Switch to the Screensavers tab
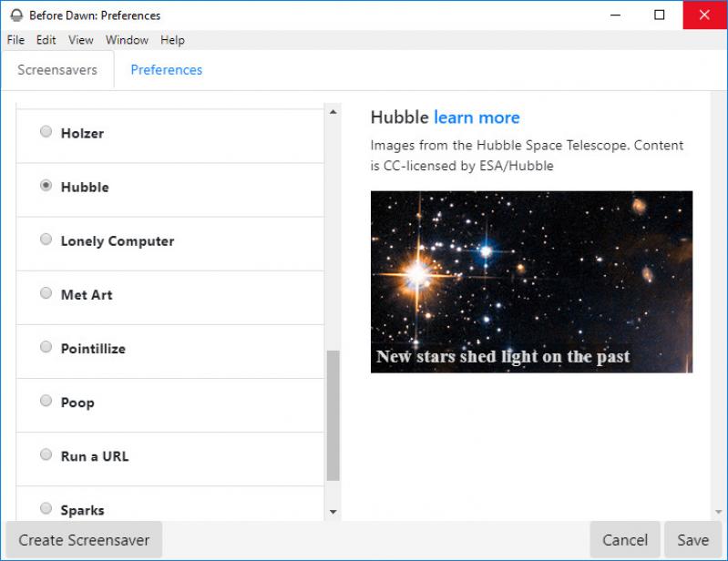Screen dimensions: 728x561 pyautogui.click(x=57, y=69)
